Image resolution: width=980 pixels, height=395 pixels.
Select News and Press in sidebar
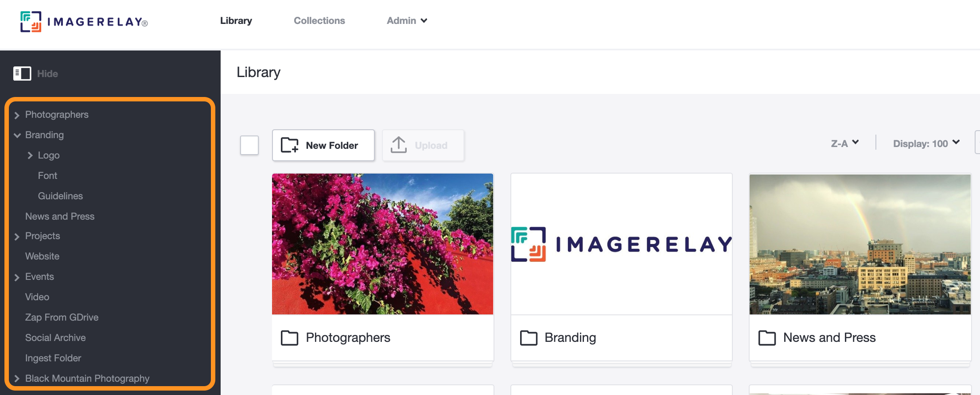pos(60,217)
